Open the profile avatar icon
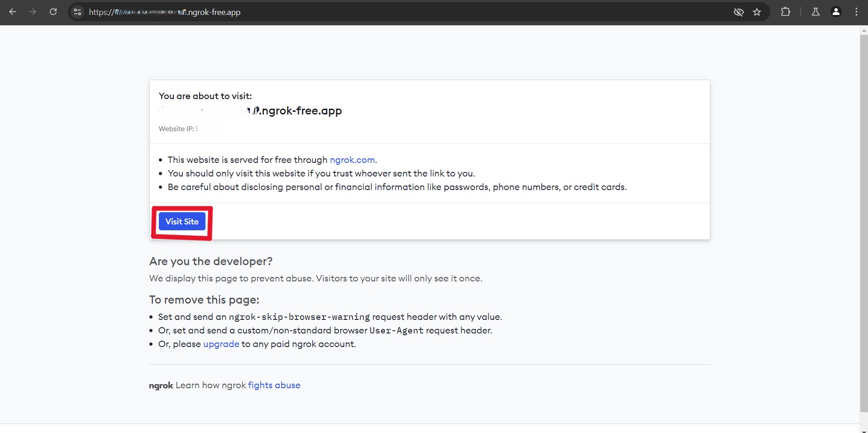This screenshot has width=868, height=433. coord(836,12)
